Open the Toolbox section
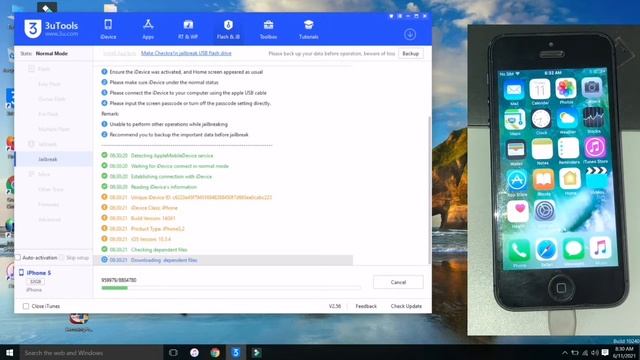Screen dimensions: 640x360 (x=268, y=29)
